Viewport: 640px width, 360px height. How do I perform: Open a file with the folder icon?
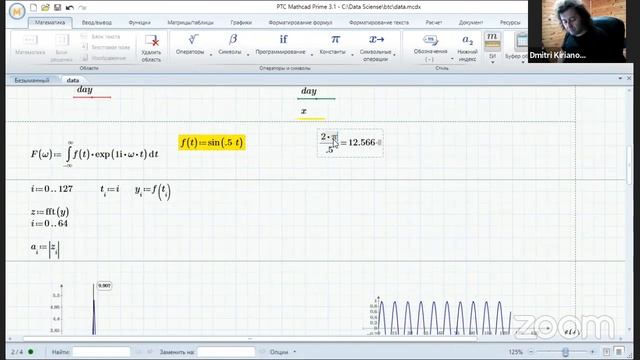coord(45,7)
